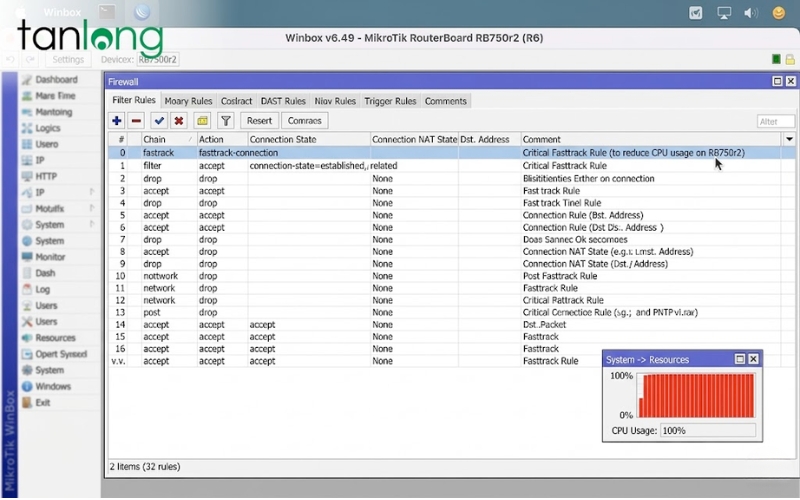Click the Resert button

point(259,121)
